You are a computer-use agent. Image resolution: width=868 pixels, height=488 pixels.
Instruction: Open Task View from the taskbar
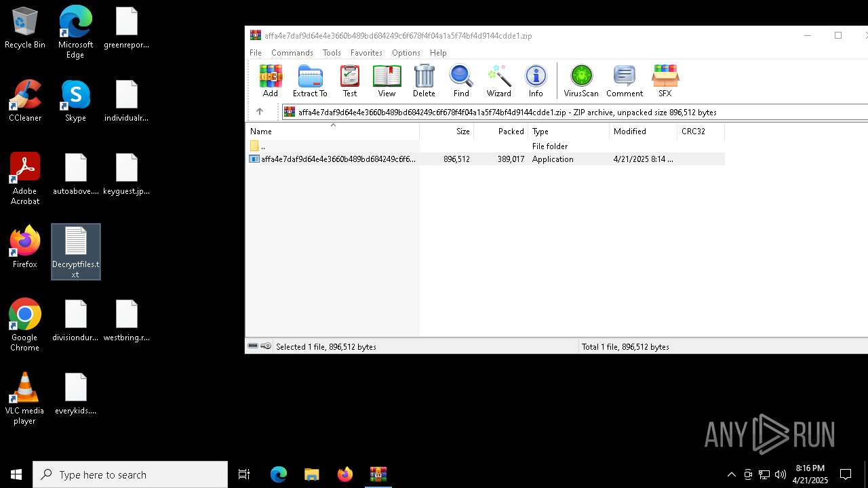pyautogui.click(x=244, y=474)
